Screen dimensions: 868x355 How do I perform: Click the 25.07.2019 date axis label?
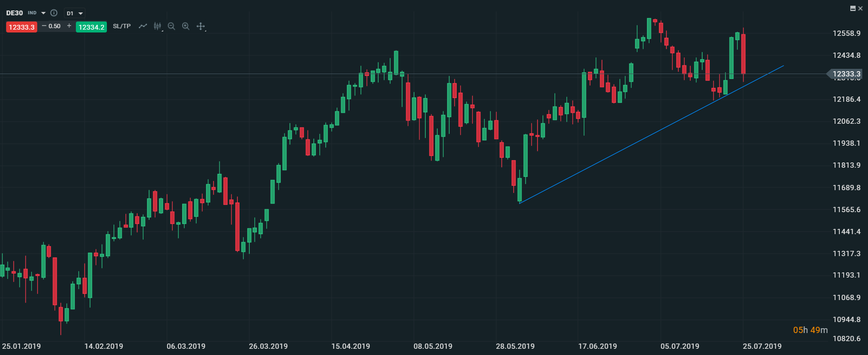(x=762, y=346)
